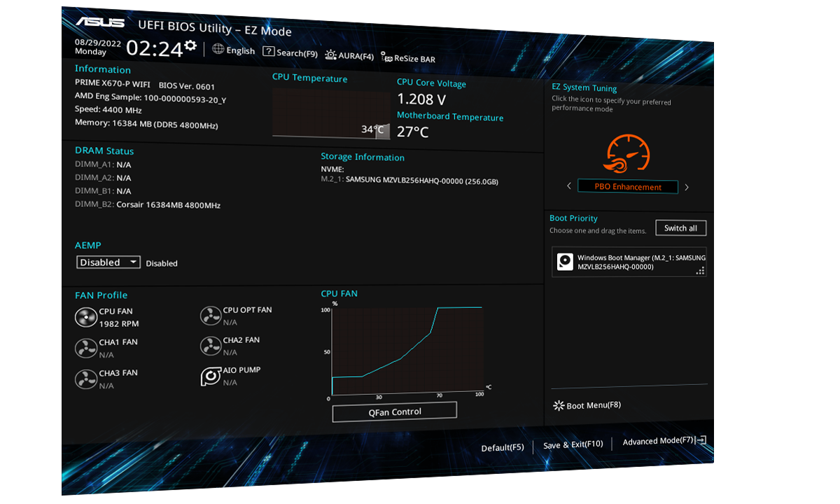Image resolution: width=840 pixels, height=504 pixels.
Task: Open AURA (F4) lighting settings
Action: [x=349, y=56]
